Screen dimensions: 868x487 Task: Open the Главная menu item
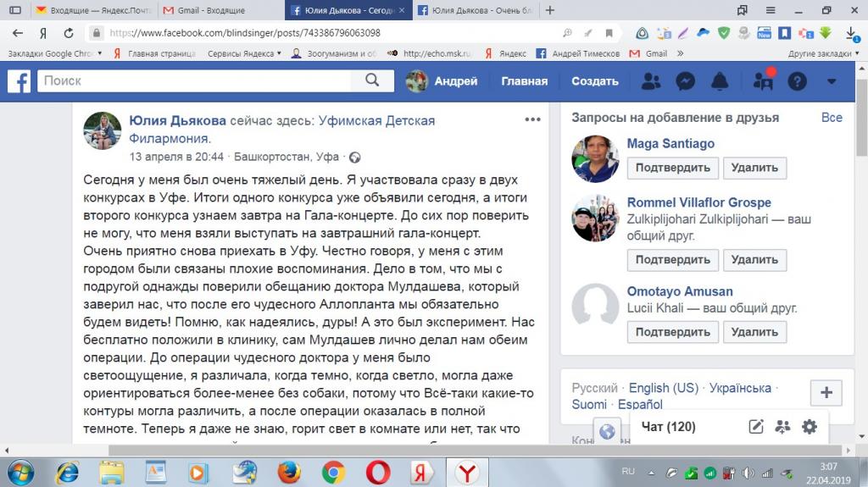524,81
